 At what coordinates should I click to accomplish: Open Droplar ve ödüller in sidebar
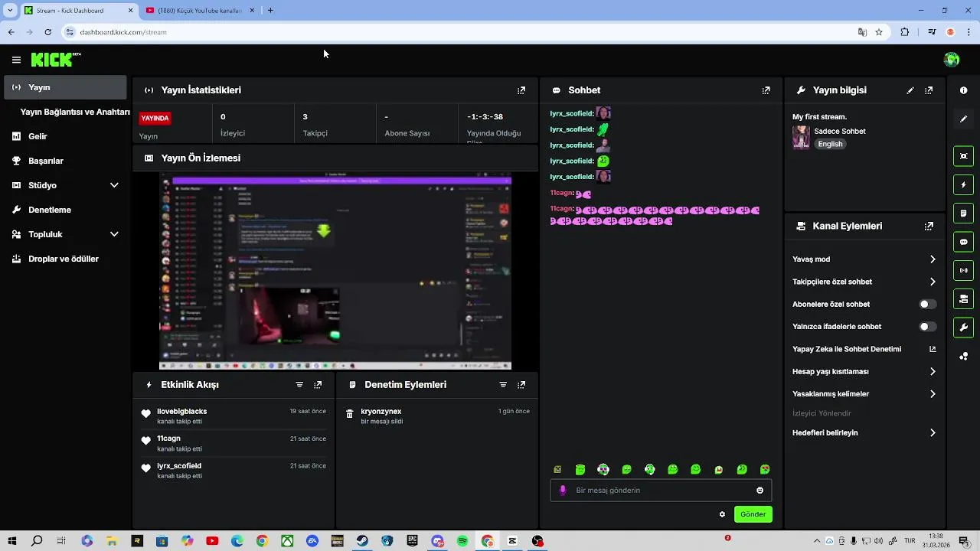[65, 259]
